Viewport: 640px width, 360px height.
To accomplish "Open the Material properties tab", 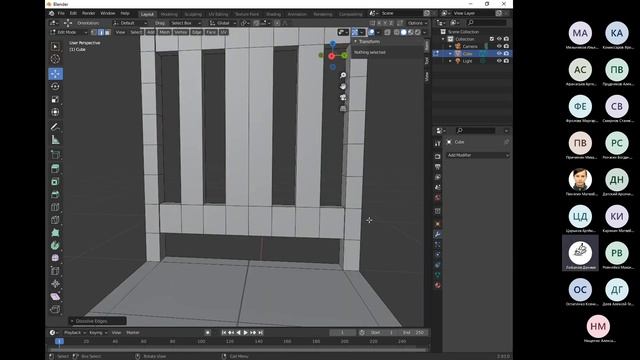I will (438, 285).
